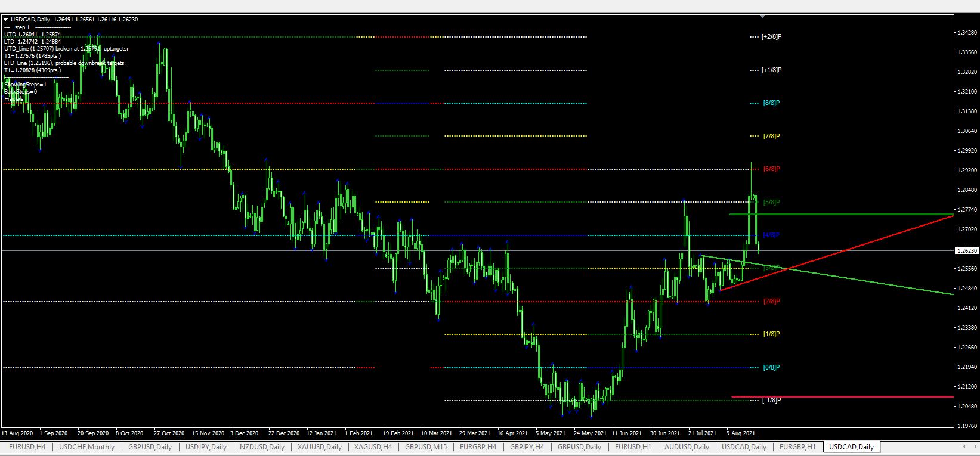Open the AUDUSD,Daily chart tab
Viewport: 980px width, 456px height.
(x=687, y=447)
